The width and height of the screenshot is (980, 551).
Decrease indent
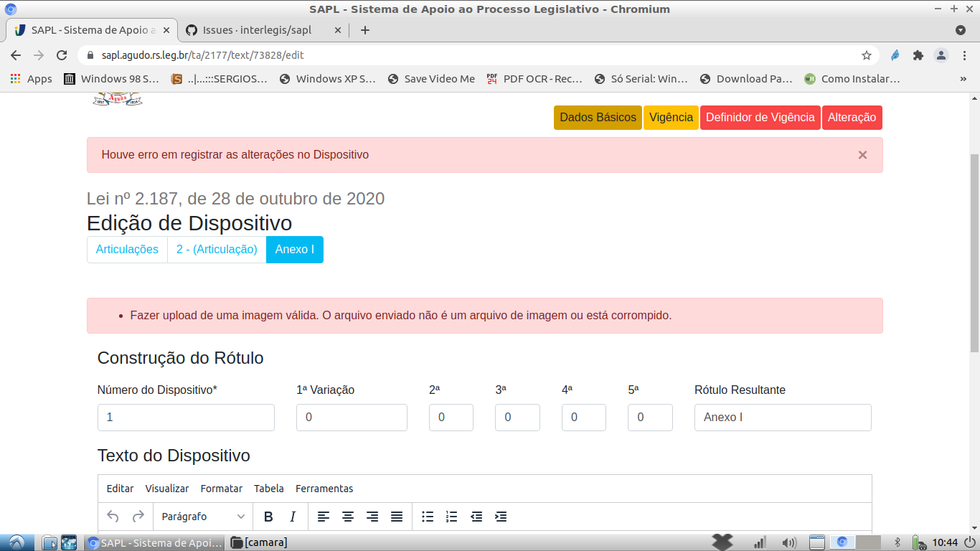[476, 517]
